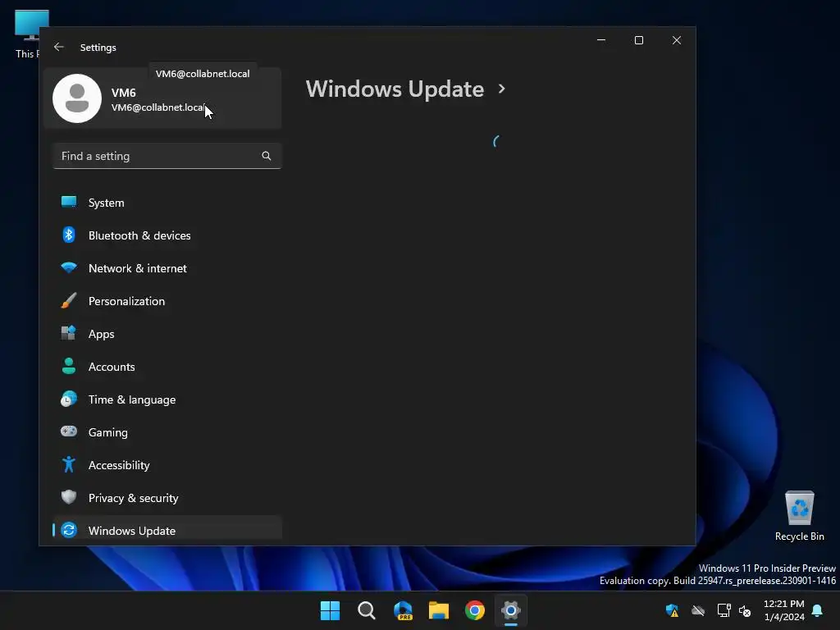Launch Microsoft Edge PRE from the taskbar

tap(403, 610)
